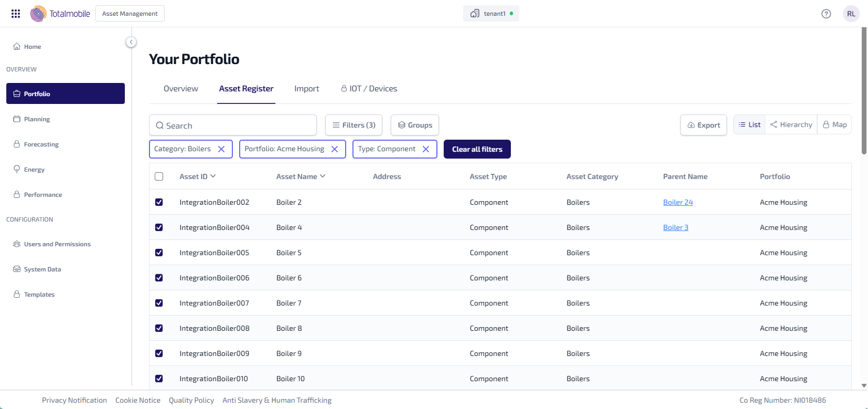Screen dimensions: 868x409
Task: Uncheck the IntegrationBoiler006 row checkbox
Action: click(x=159, y=278)
